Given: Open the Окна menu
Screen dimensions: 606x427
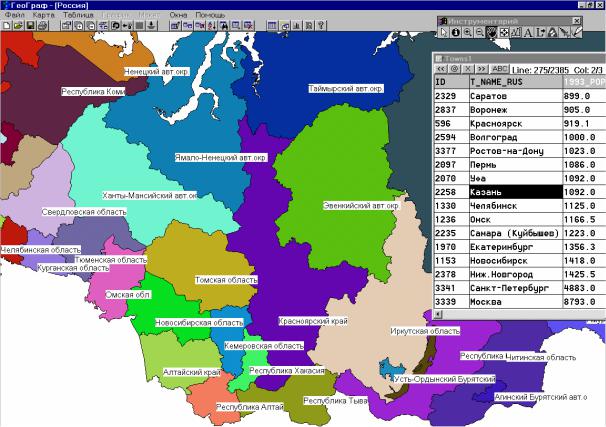Looking at the screenshot, I should 178,15.
